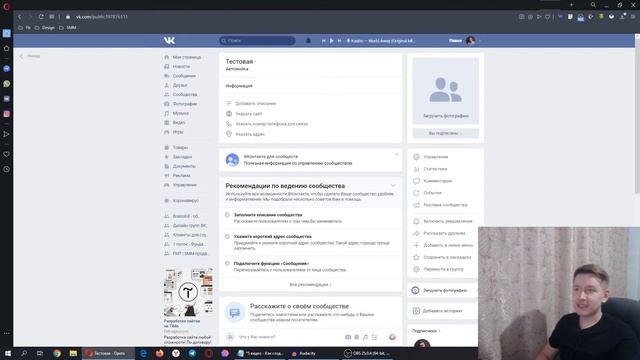Click the Музыка note icon in left menu

[167, 113]
